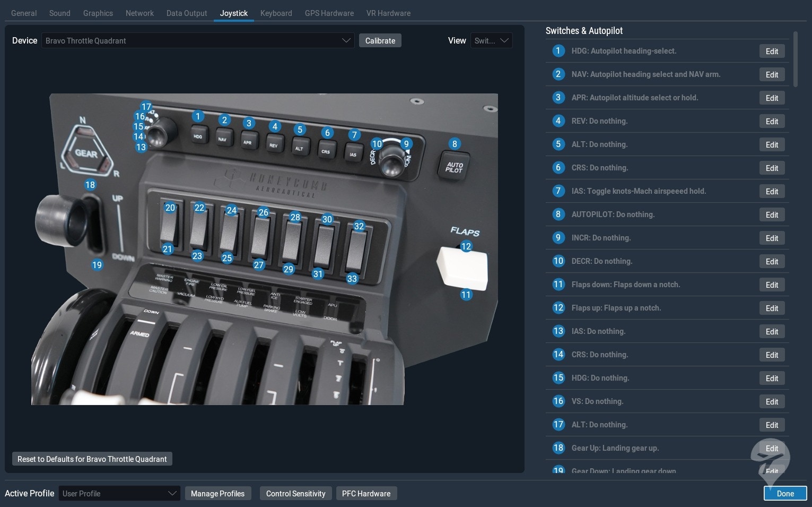812x507 pixels.
Task: Open Control Sensitivity settings
Action: [x=296, y=494]
